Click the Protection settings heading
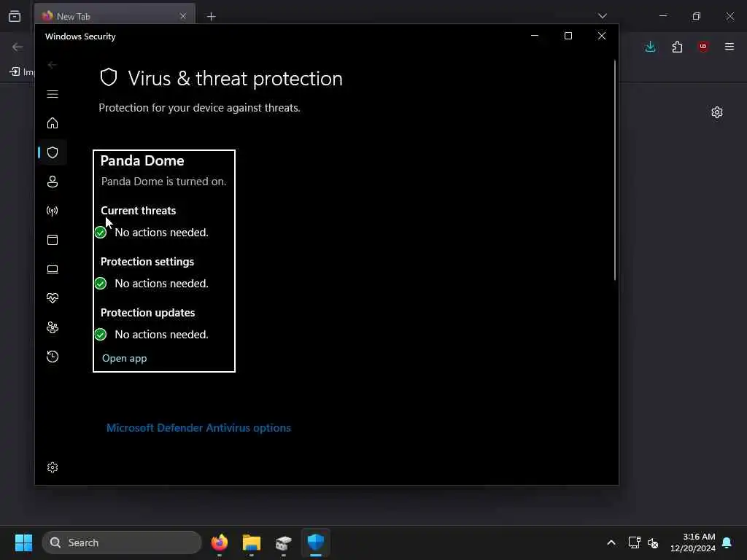This screenshot has height=560, width=747. point(147,262)
